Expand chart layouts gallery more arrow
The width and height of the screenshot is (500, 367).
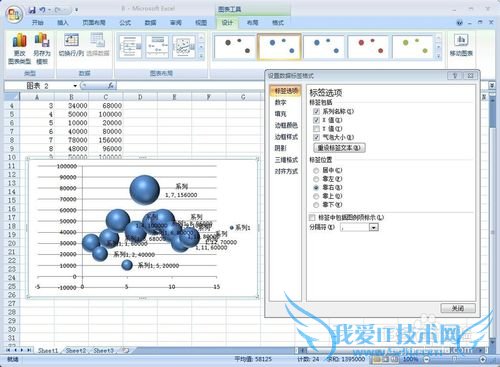201,57
